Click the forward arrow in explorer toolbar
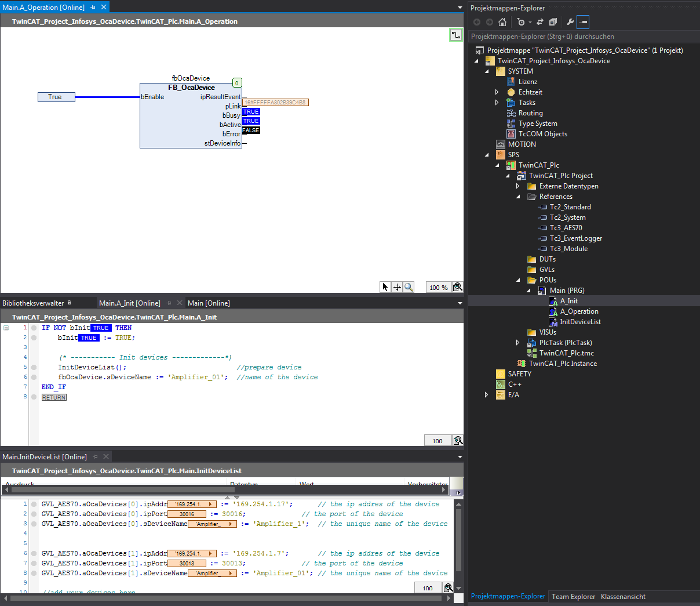The image size is (700, 606). click(x=490, y=22)
